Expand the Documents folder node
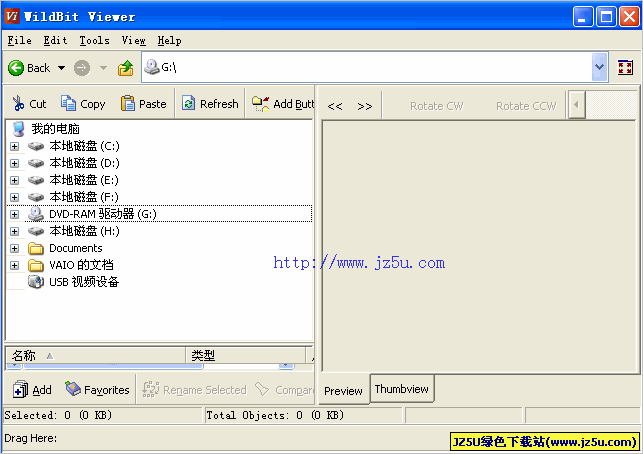643x454 pixels. [15, 248]
